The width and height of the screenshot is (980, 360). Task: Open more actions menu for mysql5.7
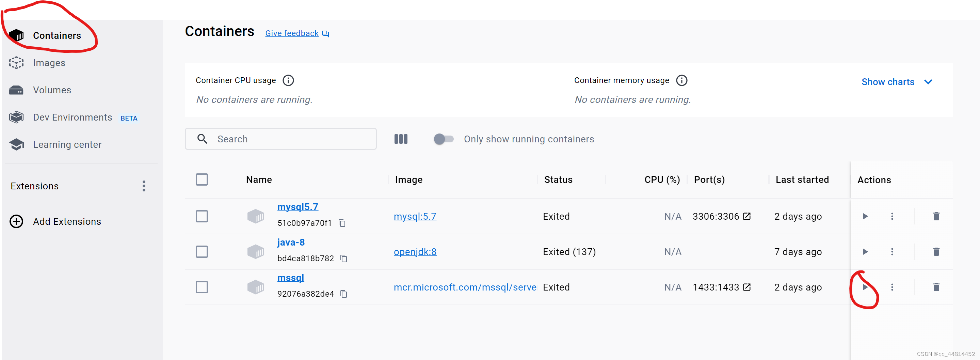pyautogui.click(x=892, y=216)
